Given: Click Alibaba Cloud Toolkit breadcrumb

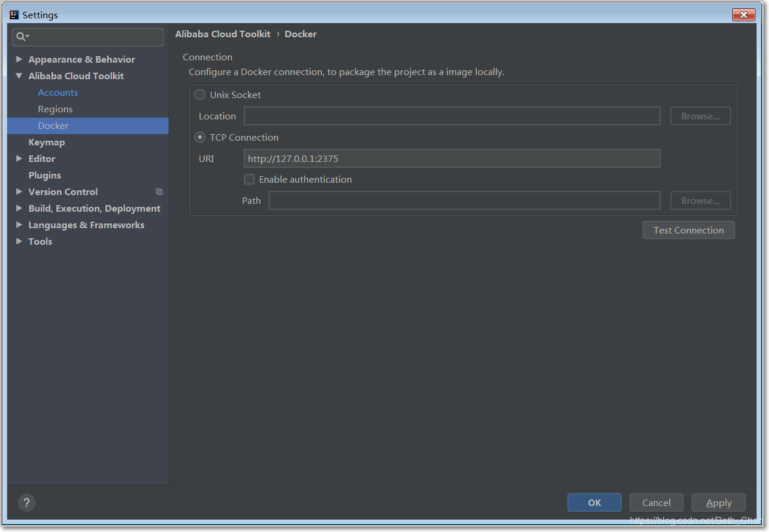Looking at the screenshot, I should pyautogui.click(x=223, y=34).
